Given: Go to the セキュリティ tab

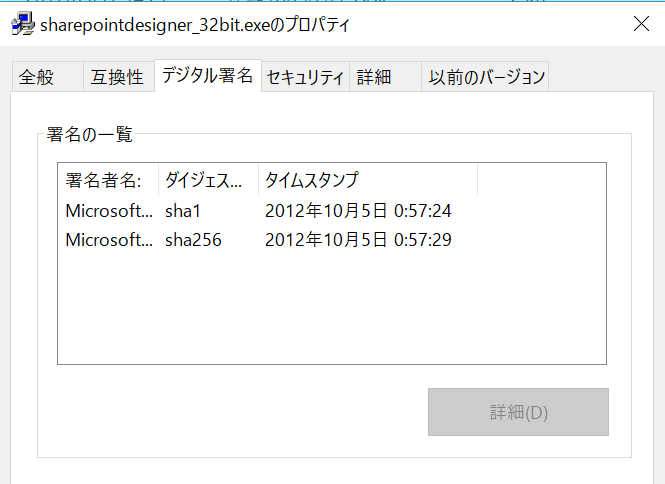Looking at the screenshot, I should [305, 77].
